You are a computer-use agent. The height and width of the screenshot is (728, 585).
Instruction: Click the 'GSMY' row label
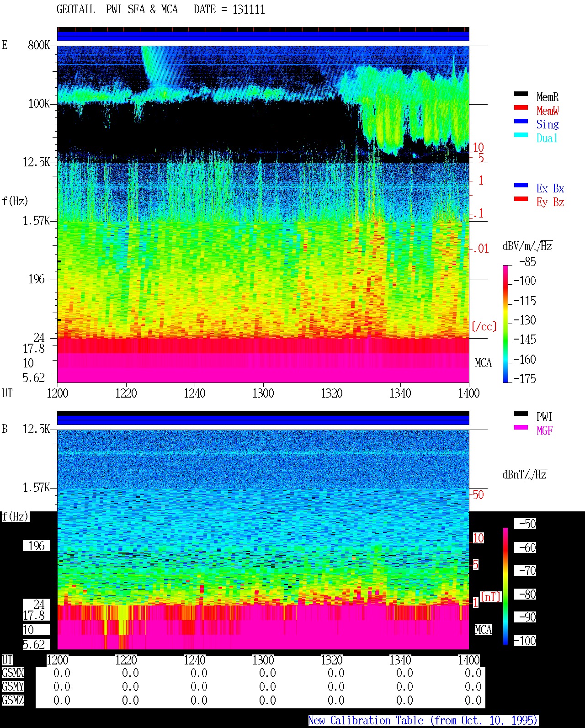[x=13, y=686]
